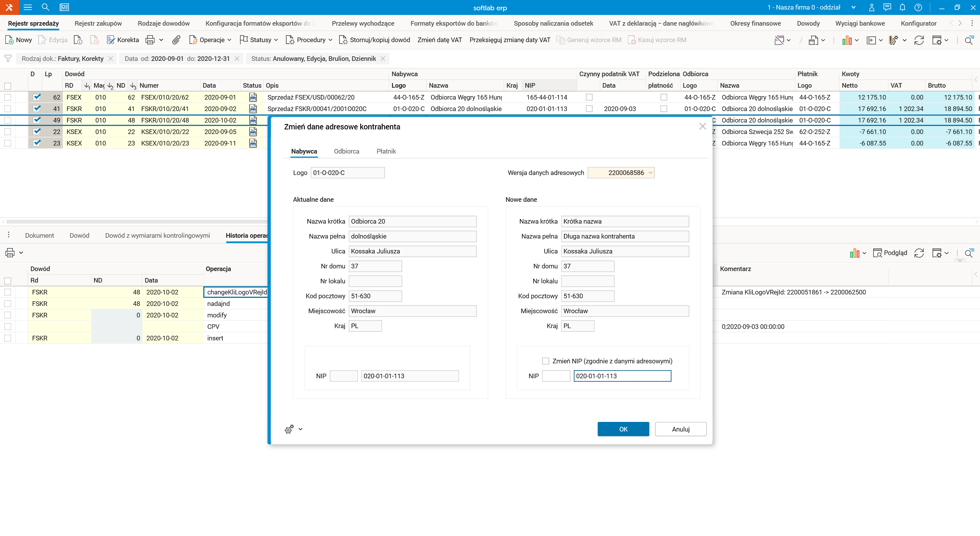Click the Nazwa krótka field under Nowe dane

pyautogui.click(x=625, y=221)
